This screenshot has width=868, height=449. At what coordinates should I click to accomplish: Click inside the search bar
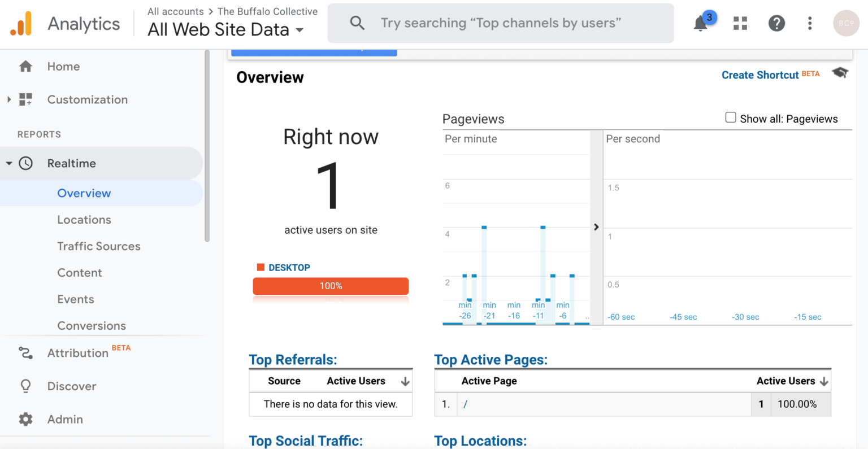(x=501, y=23)
